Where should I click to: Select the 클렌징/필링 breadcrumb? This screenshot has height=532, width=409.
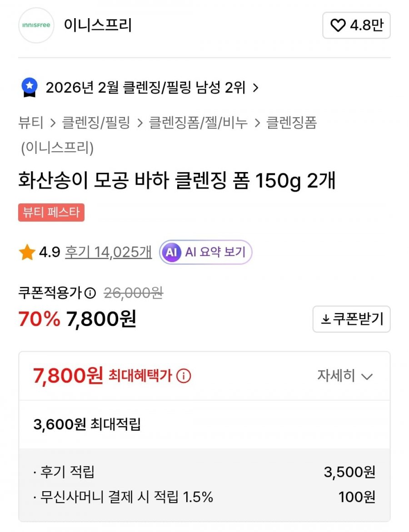[x=96, y=123]
